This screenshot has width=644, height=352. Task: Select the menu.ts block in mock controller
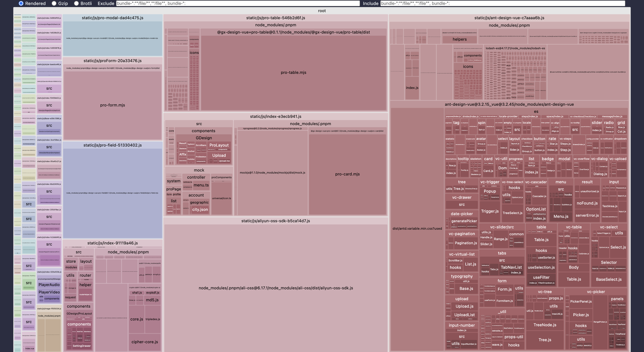click(201, 185)
